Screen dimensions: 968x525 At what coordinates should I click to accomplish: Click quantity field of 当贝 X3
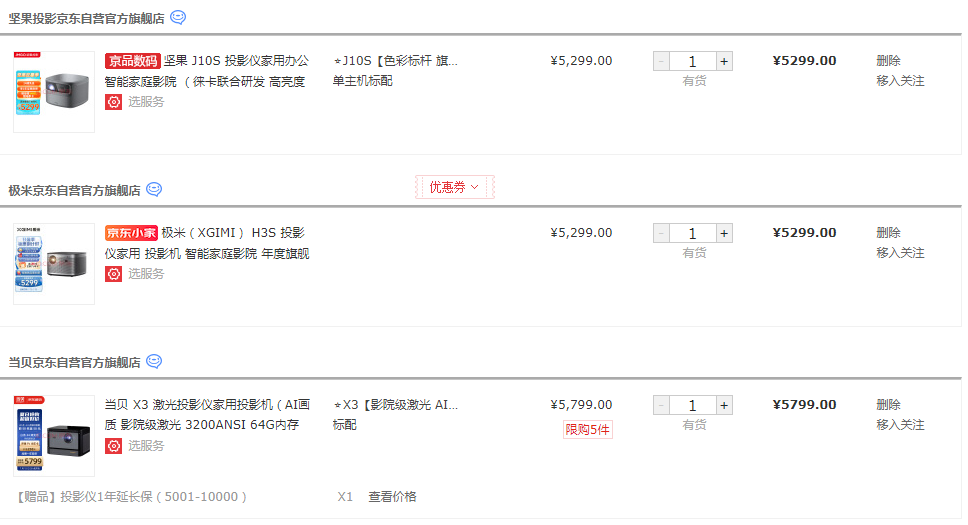(693, 405)
